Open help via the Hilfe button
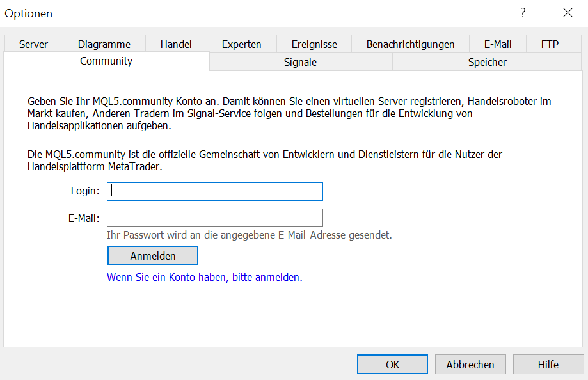Screen dimensions: 588x380 tap(548, 365)
